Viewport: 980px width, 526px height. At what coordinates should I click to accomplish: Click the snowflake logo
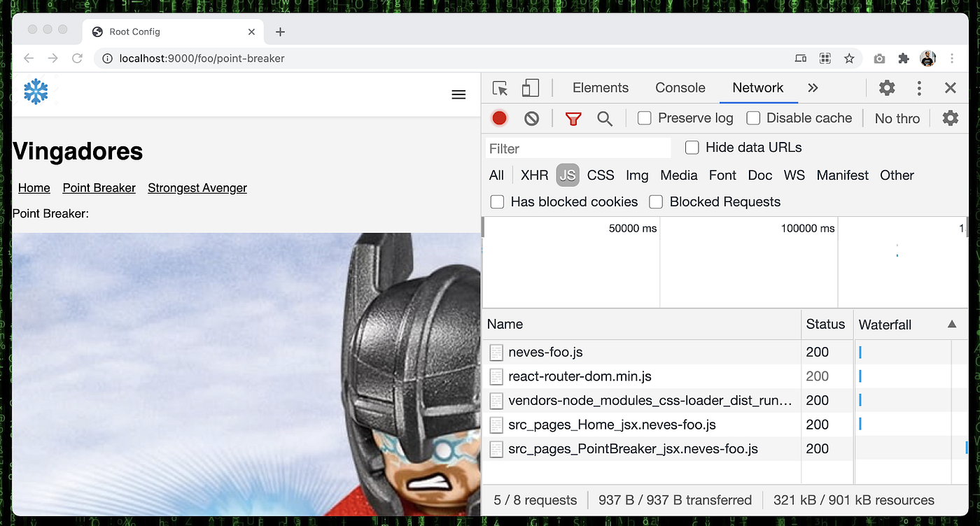tap(36, 92)
